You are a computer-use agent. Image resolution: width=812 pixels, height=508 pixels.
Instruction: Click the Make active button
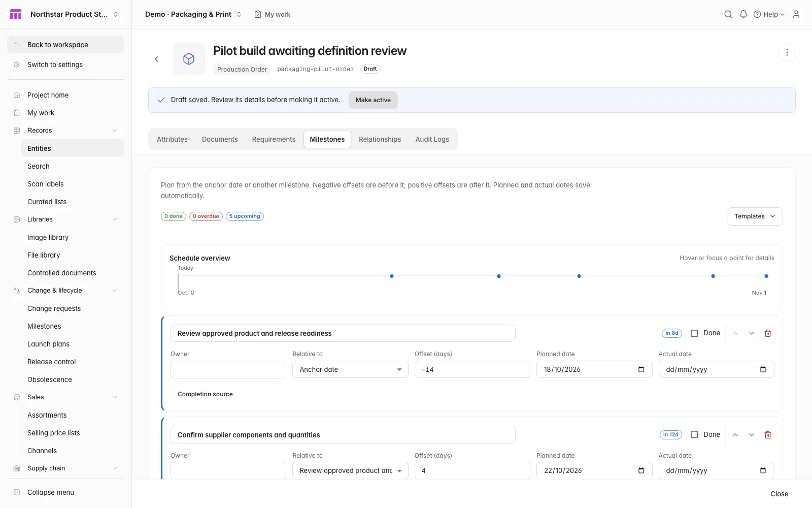click(373, 100)
